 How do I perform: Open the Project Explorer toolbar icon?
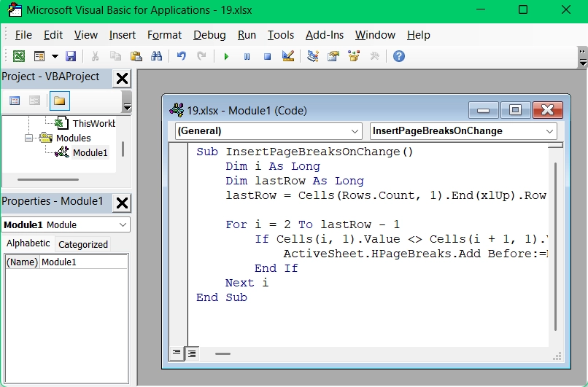[313, 56]
